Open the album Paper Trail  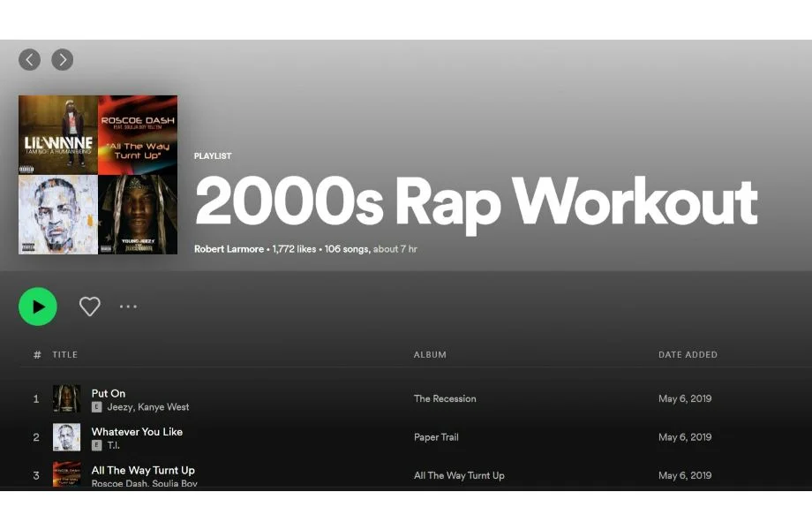[x=435, y=436]
